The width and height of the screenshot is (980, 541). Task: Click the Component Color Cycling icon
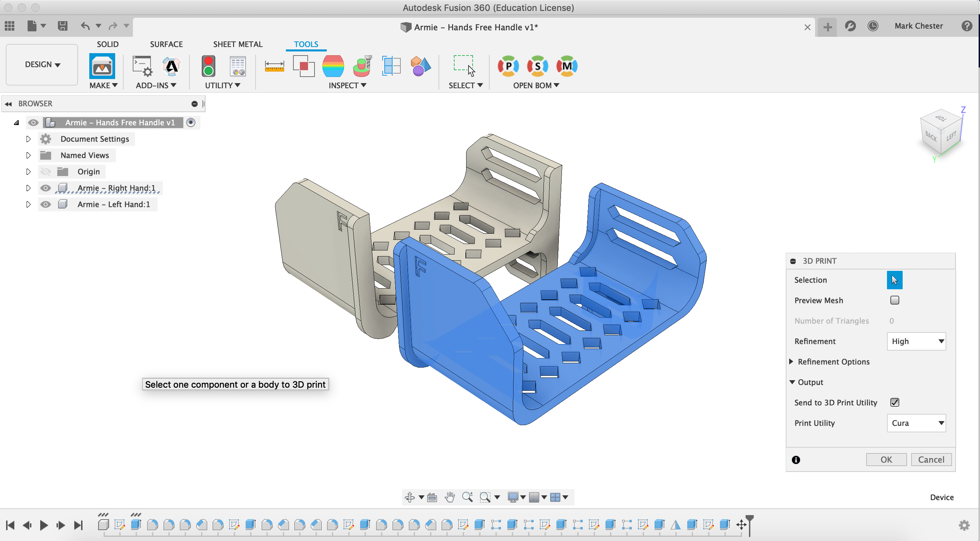tap(420, 66)
